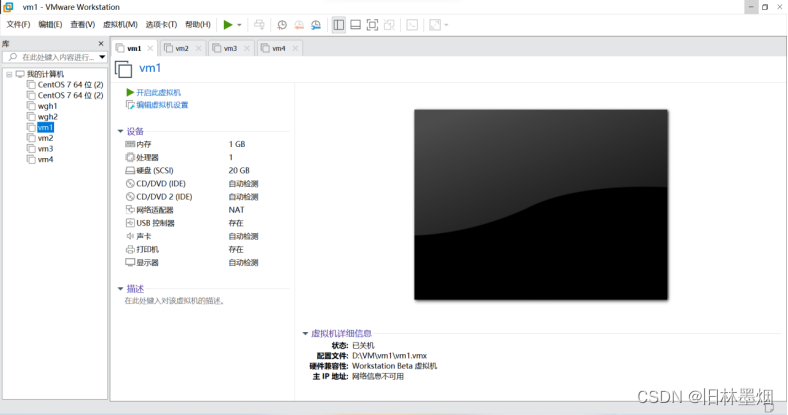Switch to the vm3 tab
This screenshot has width=788, height=415.
coord(230,48)
